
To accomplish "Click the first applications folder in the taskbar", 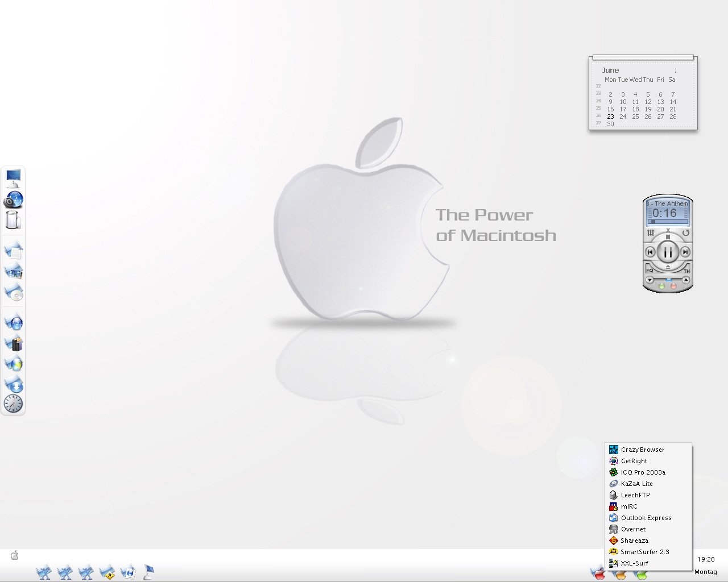I will pos(44,572).
